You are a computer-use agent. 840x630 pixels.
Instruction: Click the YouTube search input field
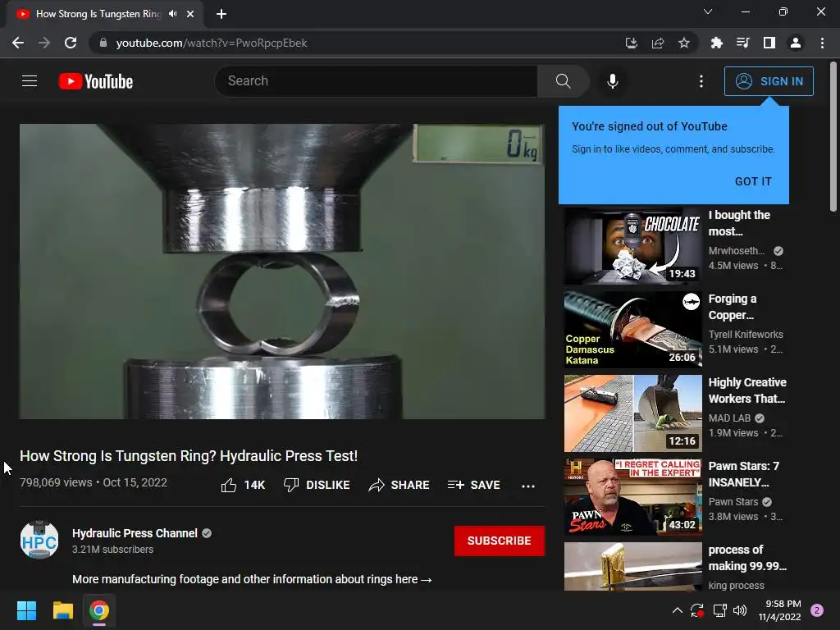(x=377, y=81)
